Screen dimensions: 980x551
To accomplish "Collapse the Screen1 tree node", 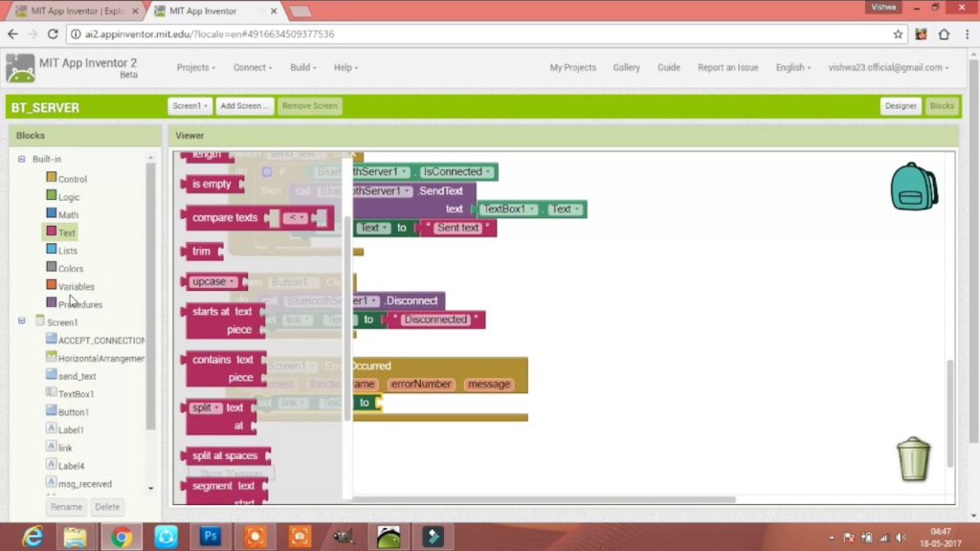I will click(22, 321).
